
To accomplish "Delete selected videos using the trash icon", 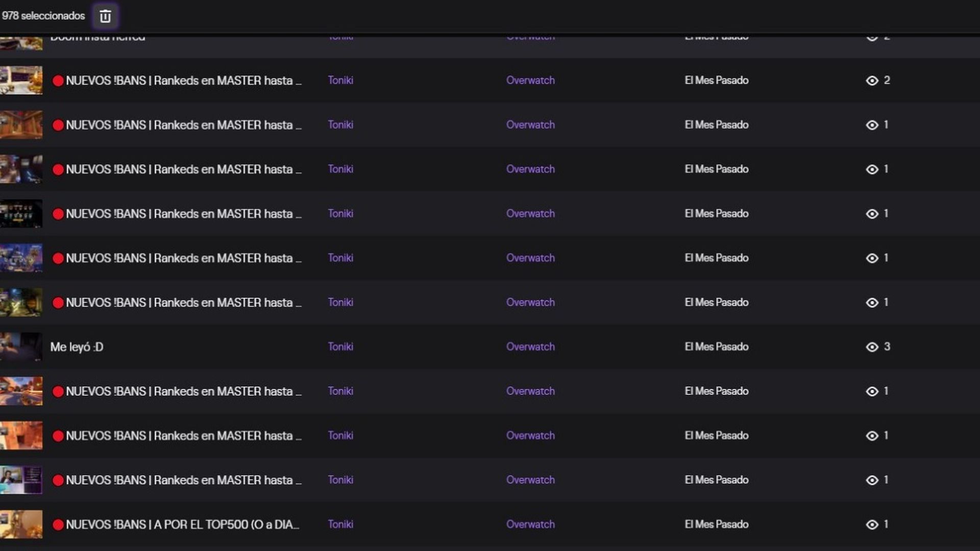I will (105, 16).
